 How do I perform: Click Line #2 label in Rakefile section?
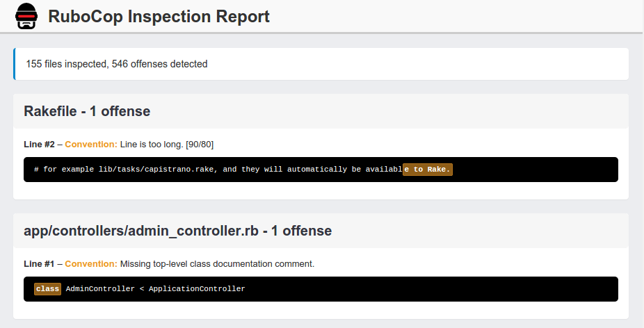point(39,145)
